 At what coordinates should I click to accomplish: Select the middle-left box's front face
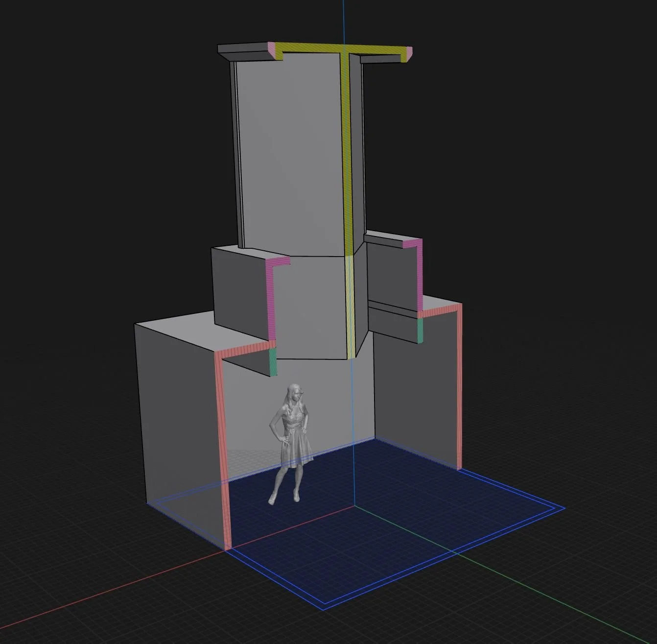(x=241, y=294)
